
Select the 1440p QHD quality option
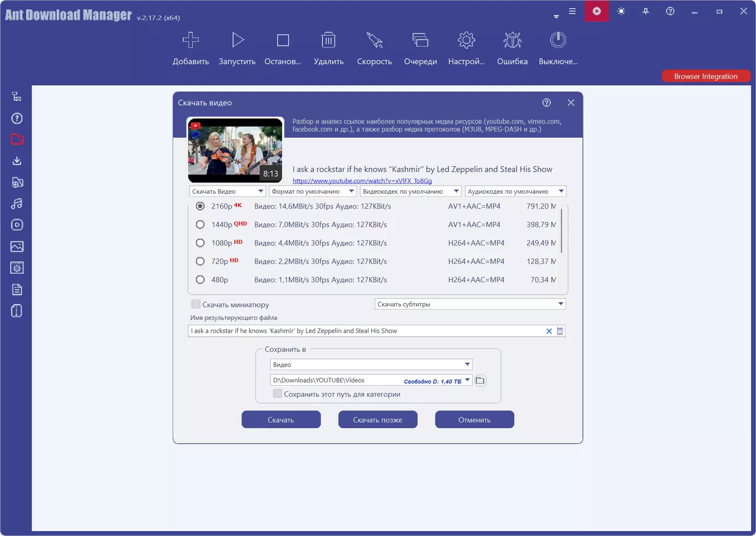point(200,224)
